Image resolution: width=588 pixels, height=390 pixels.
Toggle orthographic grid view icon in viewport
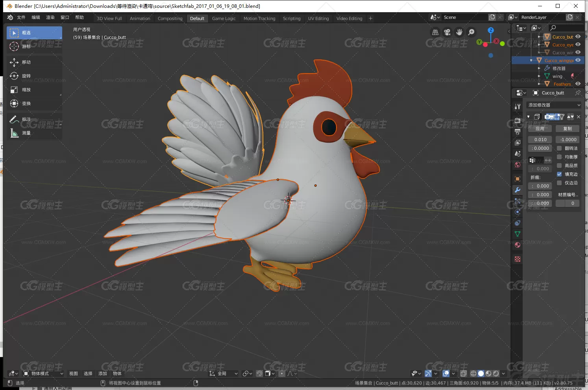pos(435,32)
